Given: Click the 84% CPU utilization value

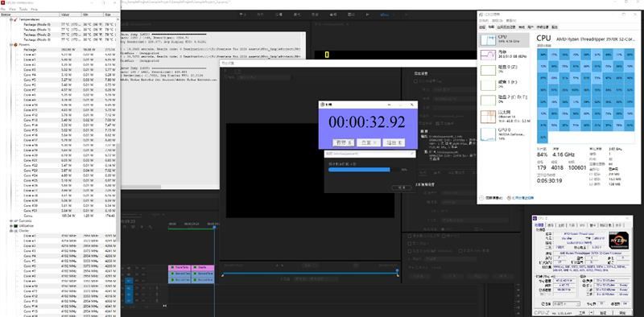Looking at the screenshot, I should 542,154.
